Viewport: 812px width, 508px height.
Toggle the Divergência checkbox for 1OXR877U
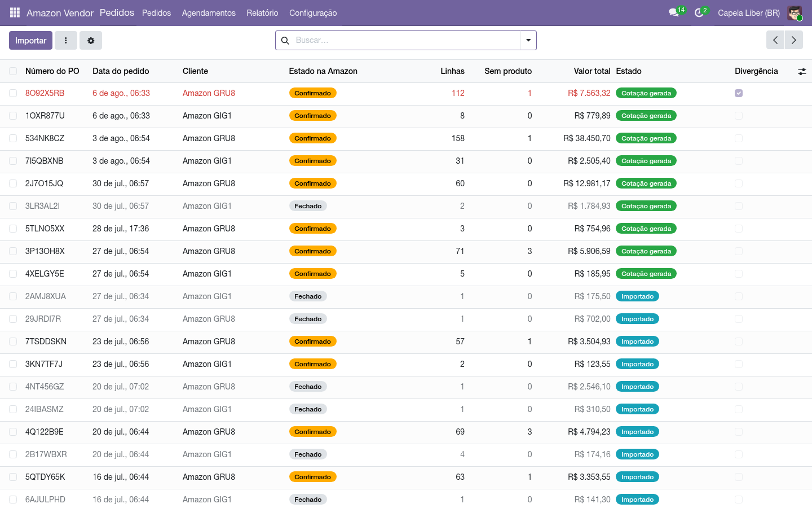[739, 116]
